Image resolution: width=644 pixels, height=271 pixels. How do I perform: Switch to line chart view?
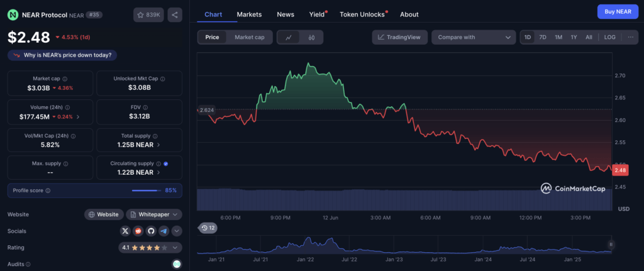[x=289, y=37]
